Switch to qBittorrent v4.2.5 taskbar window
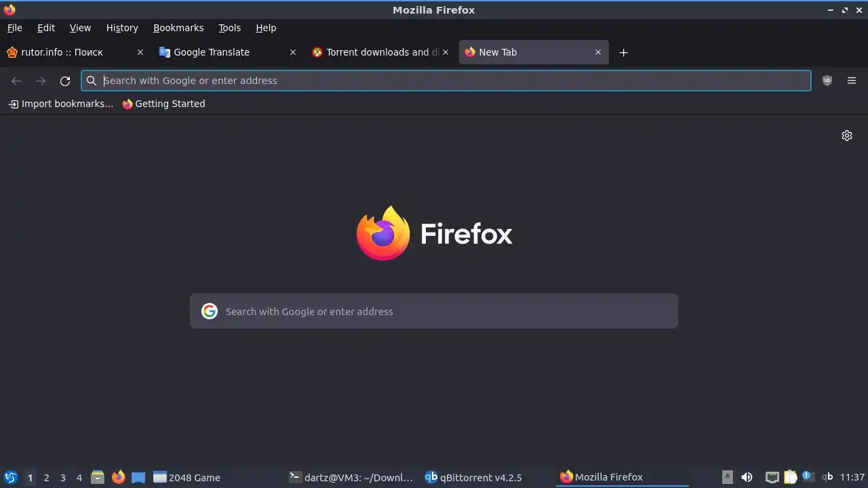Image resolution: width=868 pixels, height=488 pixels. click(486, 477)
